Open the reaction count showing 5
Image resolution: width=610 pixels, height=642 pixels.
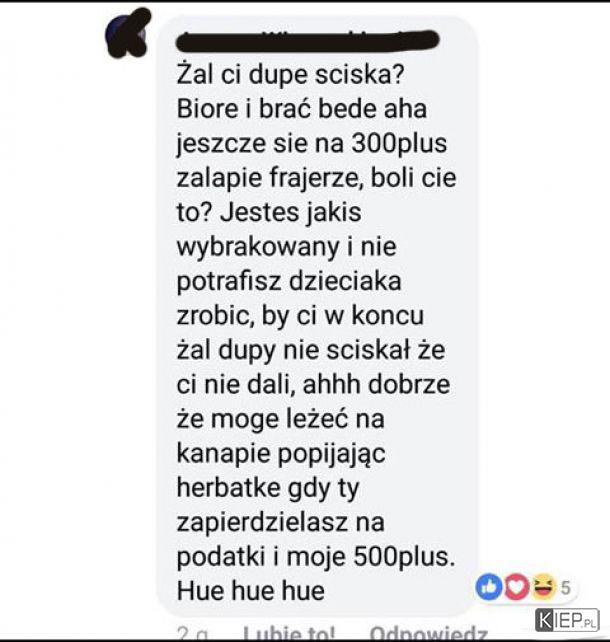point(565,588)
